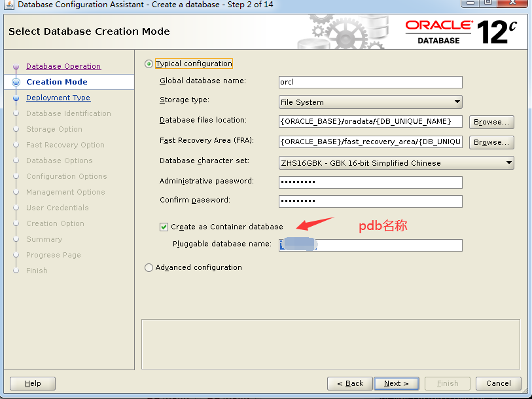Screen dimensions: 532x399
Task: Click the Fast Recovery Area path field
Action: click(x=370, y=142)
